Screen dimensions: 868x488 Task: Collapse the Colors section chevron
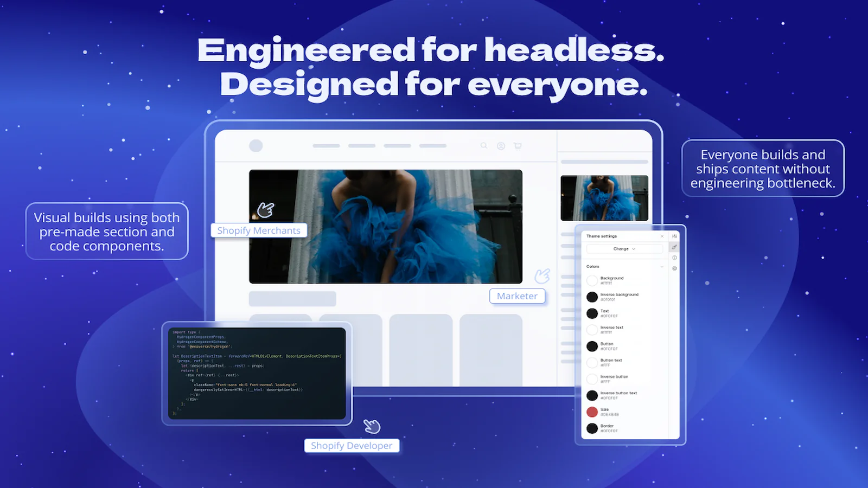tap(662, 266)
